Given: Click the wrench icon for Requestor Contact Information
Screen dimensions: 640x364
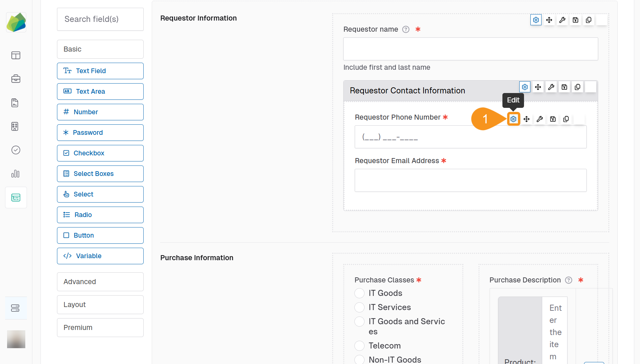Looking at the screenshot, I should click(551, 87).
